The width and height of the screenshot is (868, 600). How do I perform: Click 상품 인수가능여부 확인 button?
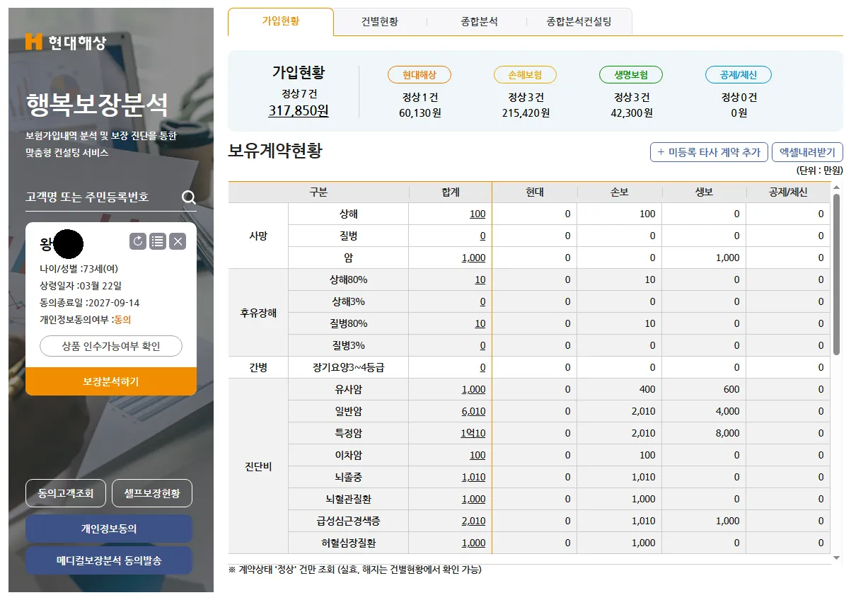point(111,346)
